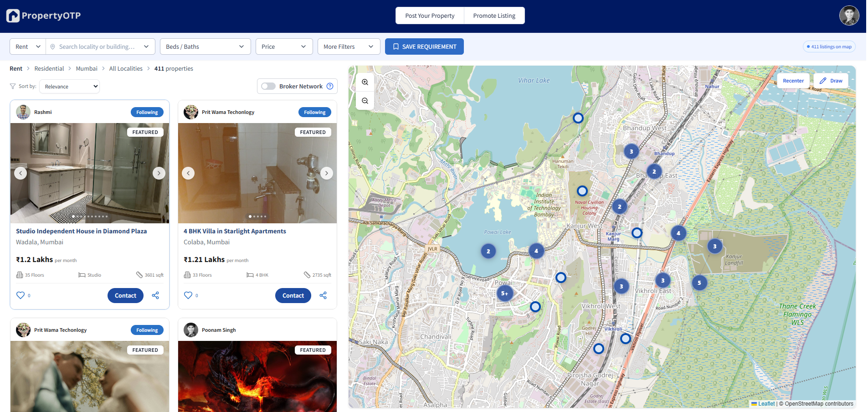Contact the Starlight Apartments listing owner
The width and height of the screenshot is (868, 412).
click(293, 295)
